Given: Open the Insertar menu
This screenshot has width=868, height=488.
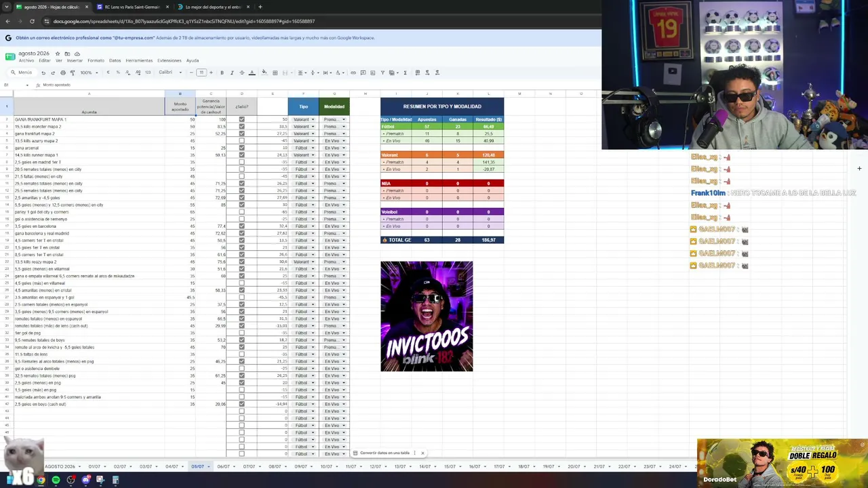Looking at the screenshot, I should tap(75, 60).
